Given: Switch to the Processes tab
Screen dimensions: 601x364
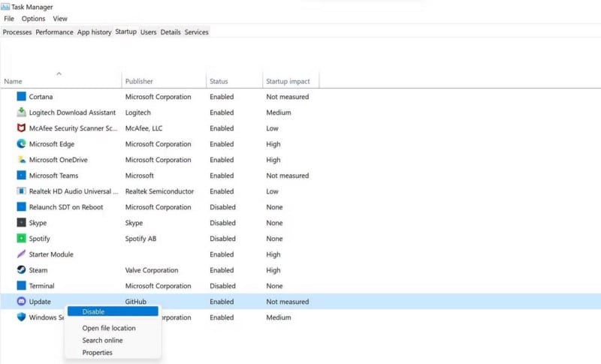Looking at the screenshot, I should click(17, 32).
